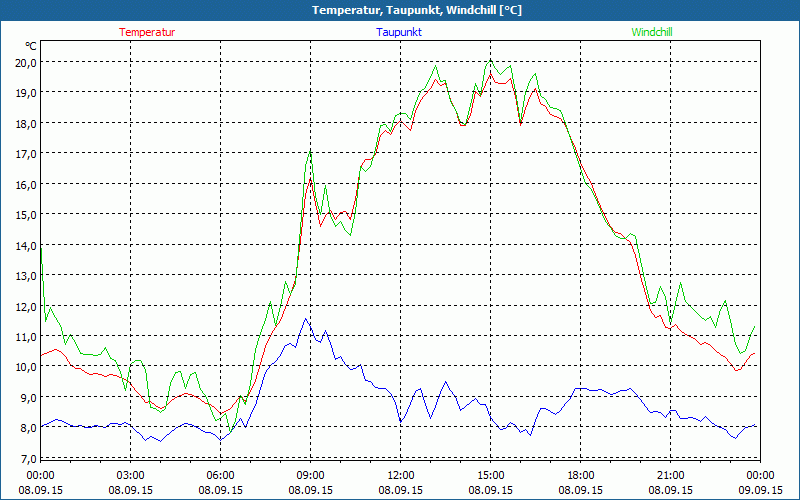Click the '9,0' y-axis value
This screenshot has width=800, height=500.
tap(28, 397)
